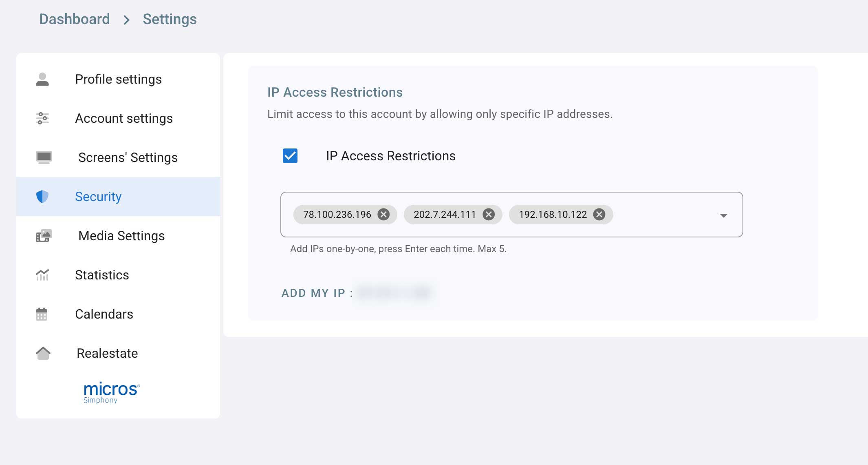Remove the 202.7.244.111 IP chip

(490, 214)
